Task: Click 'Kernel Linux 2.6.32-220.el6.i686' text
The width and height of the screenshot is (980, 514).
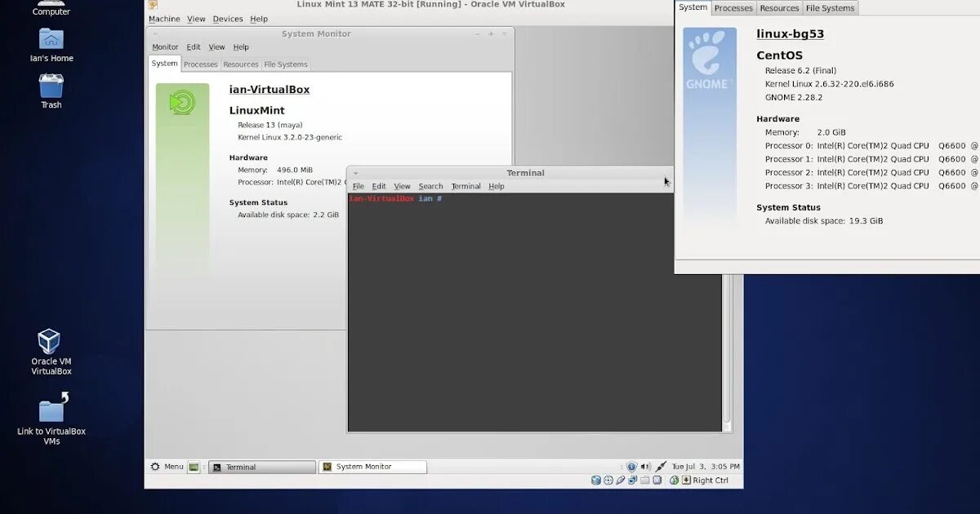Action: (x=829, y=84)
